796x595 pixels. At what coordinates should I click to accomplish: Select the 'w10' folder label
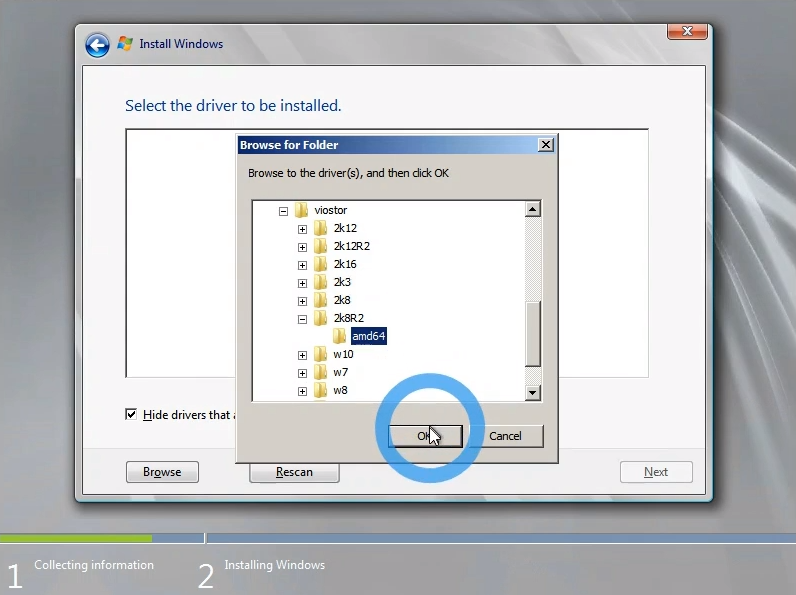(x=343, y=354)
